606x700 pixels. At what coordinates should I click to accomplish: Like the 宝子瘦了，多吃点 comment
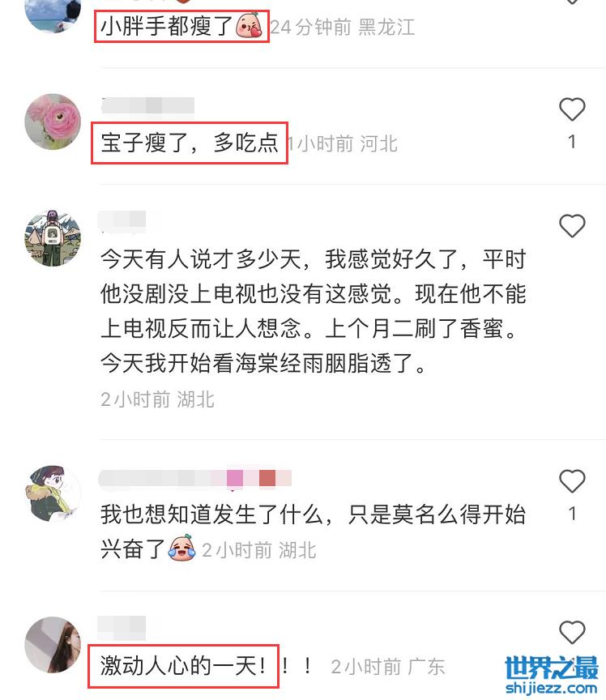[572, 109]
